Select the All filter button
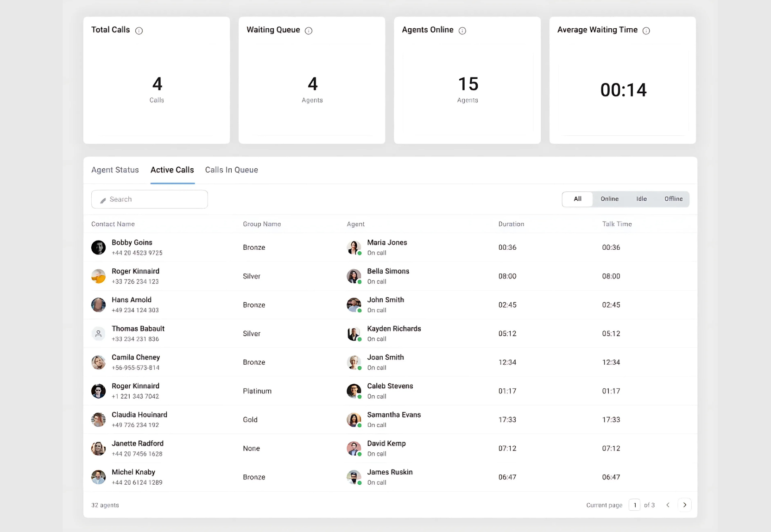The width and height of the screenshot is (771, 532). 577,199
